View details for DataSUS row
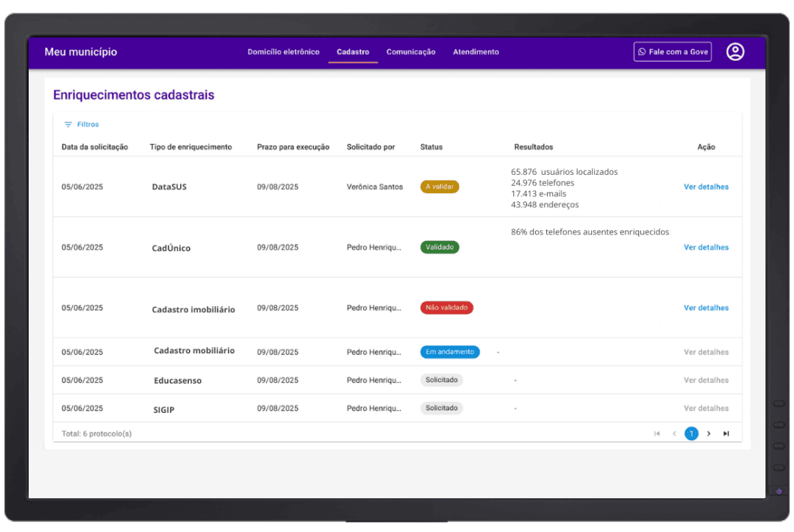This screenshot has height=532, width=794. coord(706,187)
